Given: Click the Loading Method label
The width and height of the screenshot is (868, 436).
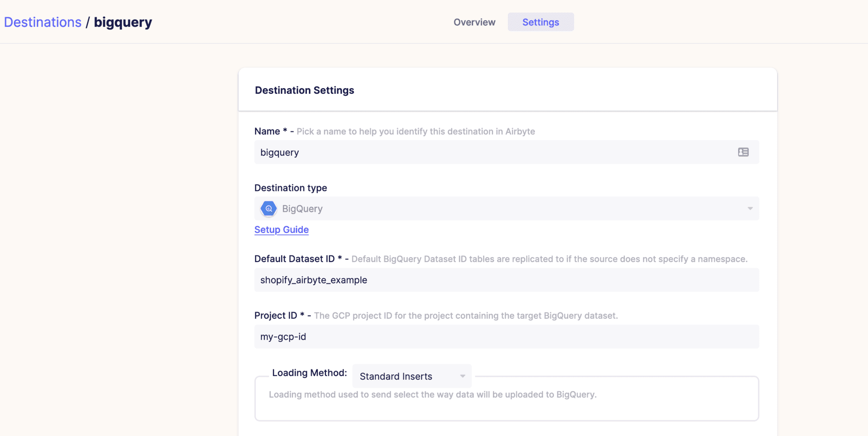Looking at the screenshot, I should click(309, 373).
